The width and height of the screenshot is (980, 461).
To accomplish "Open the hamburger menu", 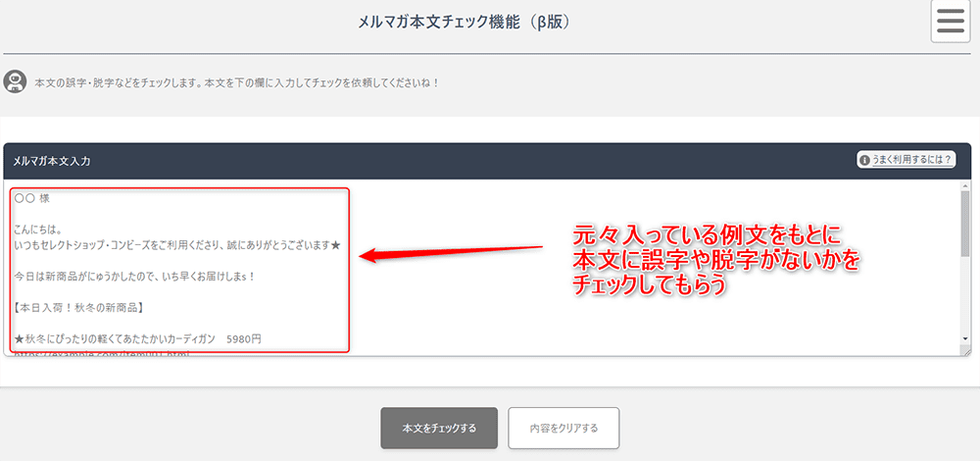I will tap(950, 22).
